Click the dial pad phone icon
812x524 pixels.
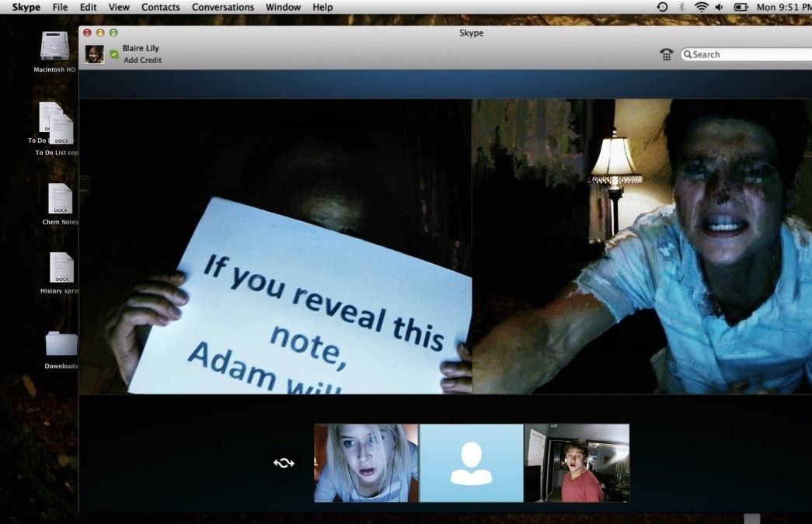pos(666,54)
